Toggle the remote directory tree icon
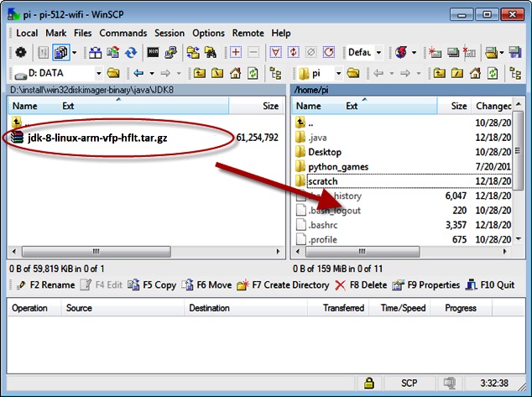The image size is (532, 397). pyautogui.click(x=515, y=73)
